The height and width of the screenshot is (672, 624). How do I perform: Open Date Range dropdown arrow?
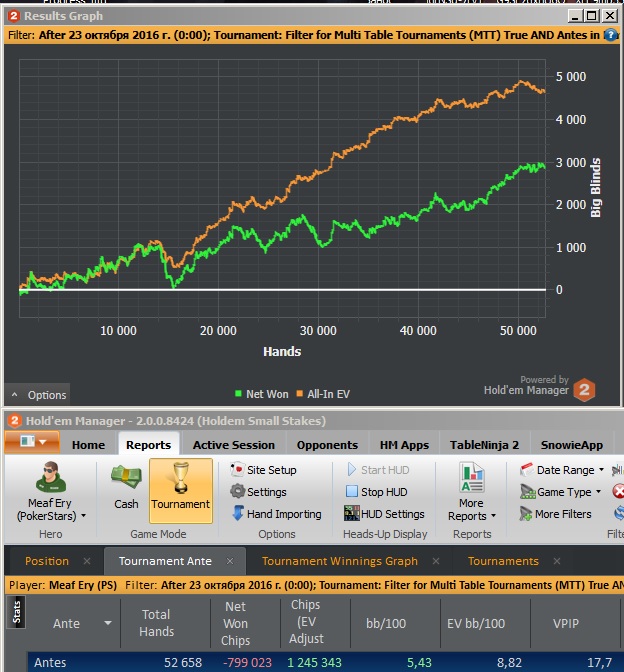pos(601,470)
